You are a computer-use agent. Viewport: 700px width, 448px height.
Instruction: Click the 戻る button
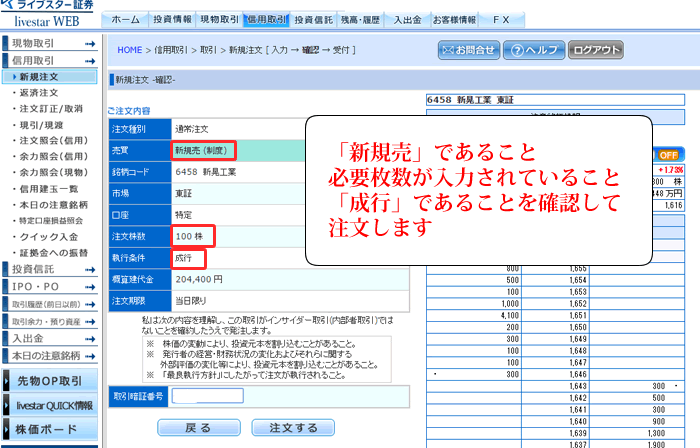(198, 427)
